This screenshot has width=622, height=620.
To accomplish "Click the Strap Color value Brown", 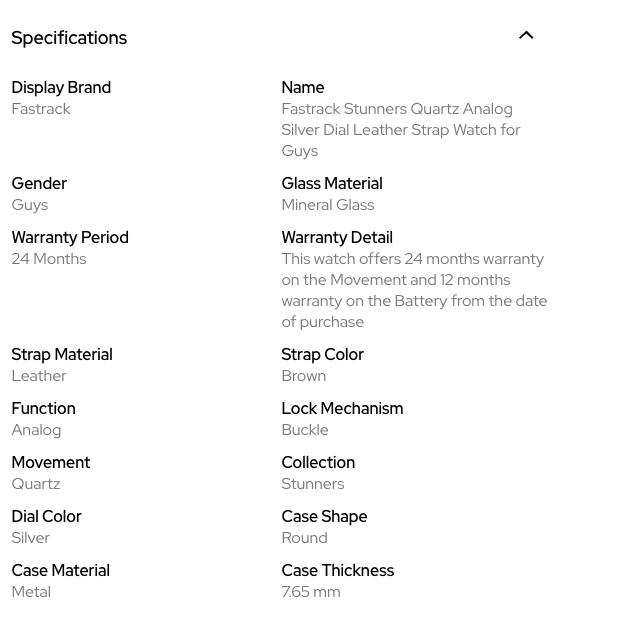I will click(304, 376).
